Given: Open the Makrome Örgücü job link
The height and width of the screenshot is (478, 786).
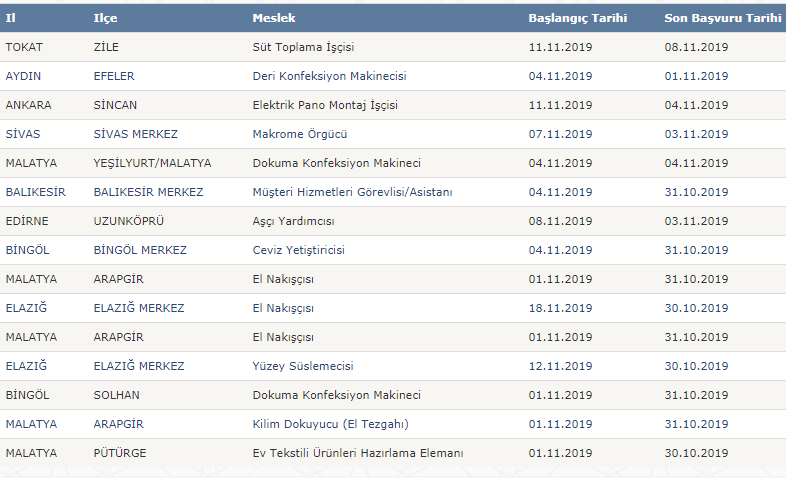Looking at the screenshot, I should point(300,134).
